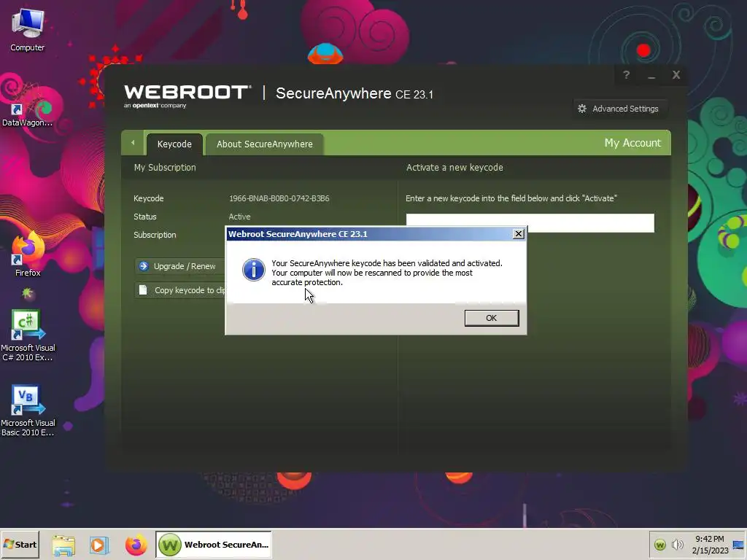The image size is (747, 560).
Task: Open Advanced Settings gear
Action: coord(619,109)
